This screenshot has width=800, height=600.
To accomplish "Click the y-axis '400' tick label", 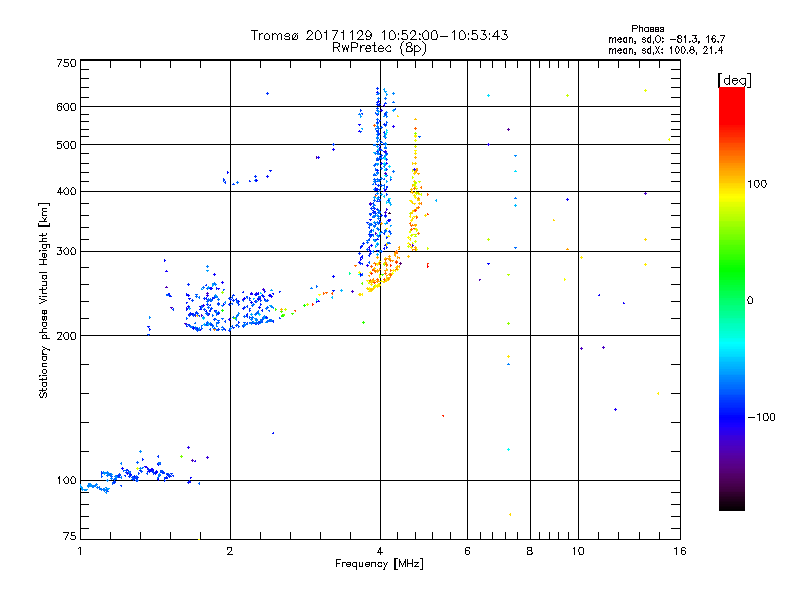I will click(66, 191).
